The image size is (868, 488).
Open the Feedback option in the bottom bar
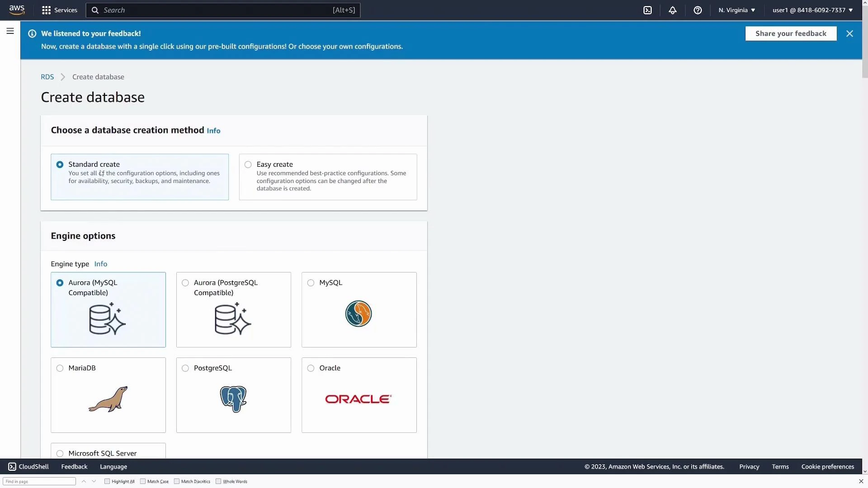74,466
